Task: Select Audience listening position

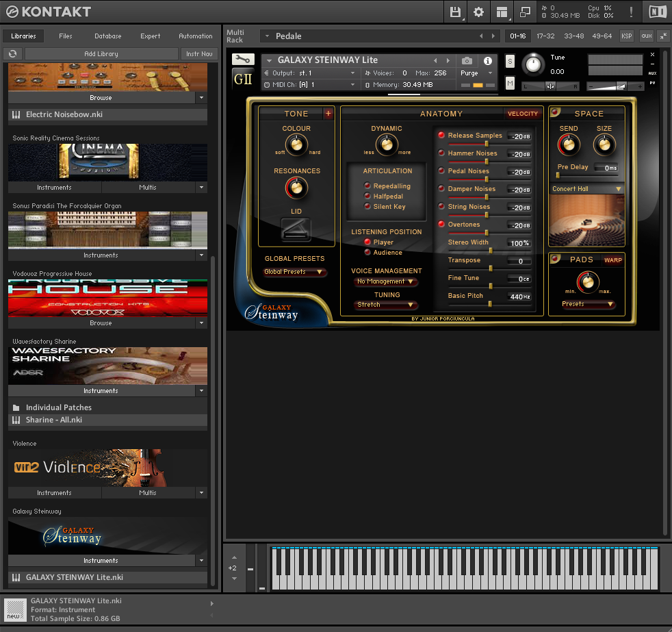Action: 367,252
